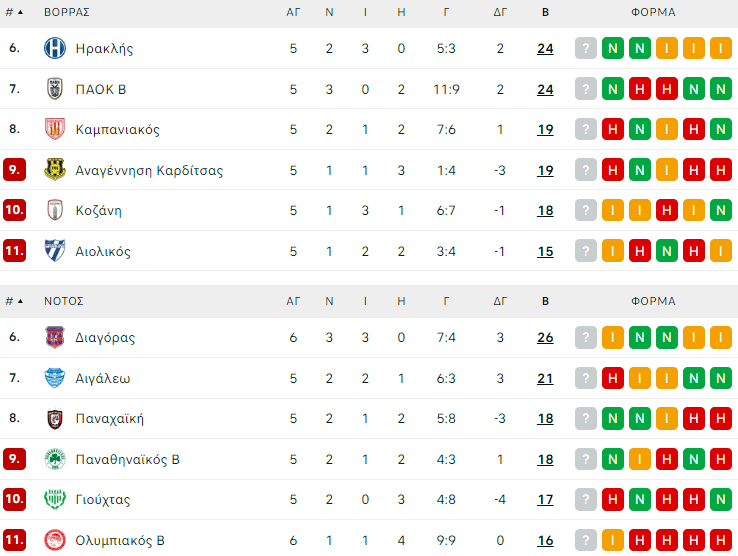Open the Κοζάνη team link

98,210
